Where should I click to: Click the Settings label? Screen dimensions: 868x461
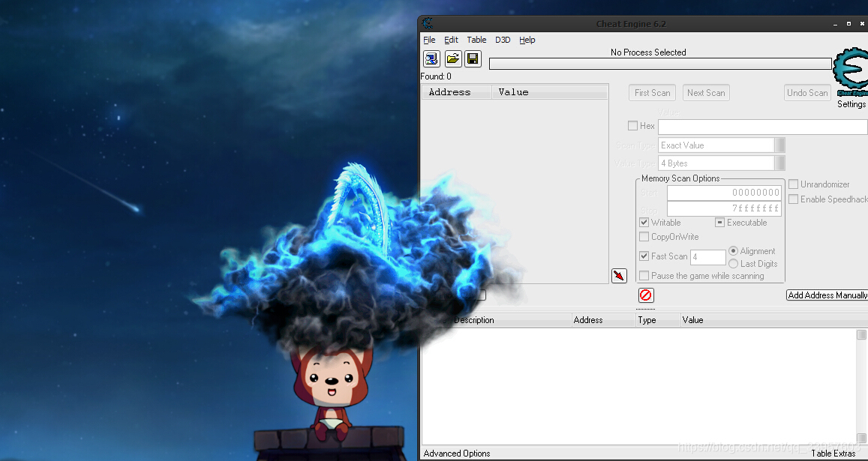(851, 104)
